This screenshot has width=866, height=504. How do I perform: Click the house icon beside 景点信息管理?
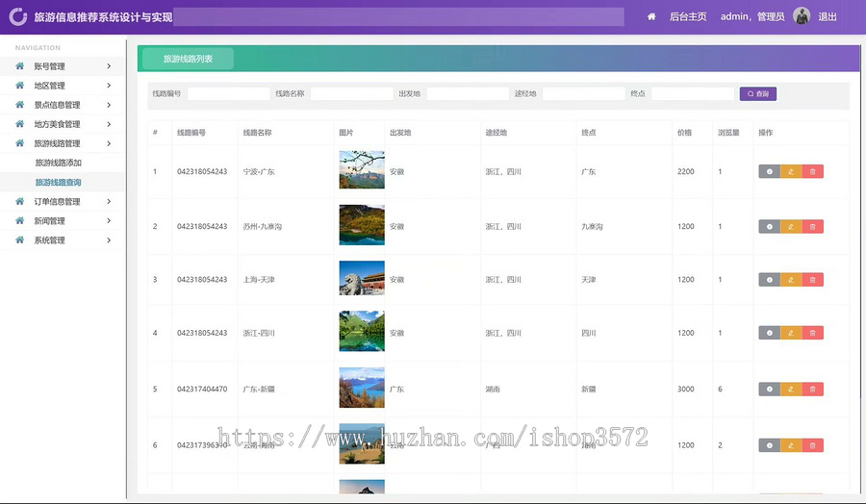[20, 105]
